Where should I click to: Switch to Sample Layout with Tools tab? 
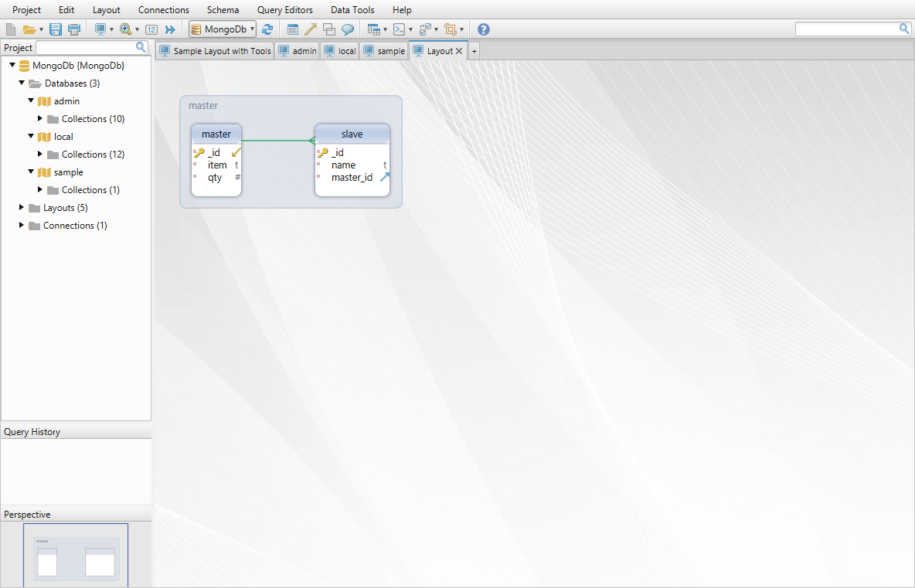pyautogui.click(x=216, y=51)
